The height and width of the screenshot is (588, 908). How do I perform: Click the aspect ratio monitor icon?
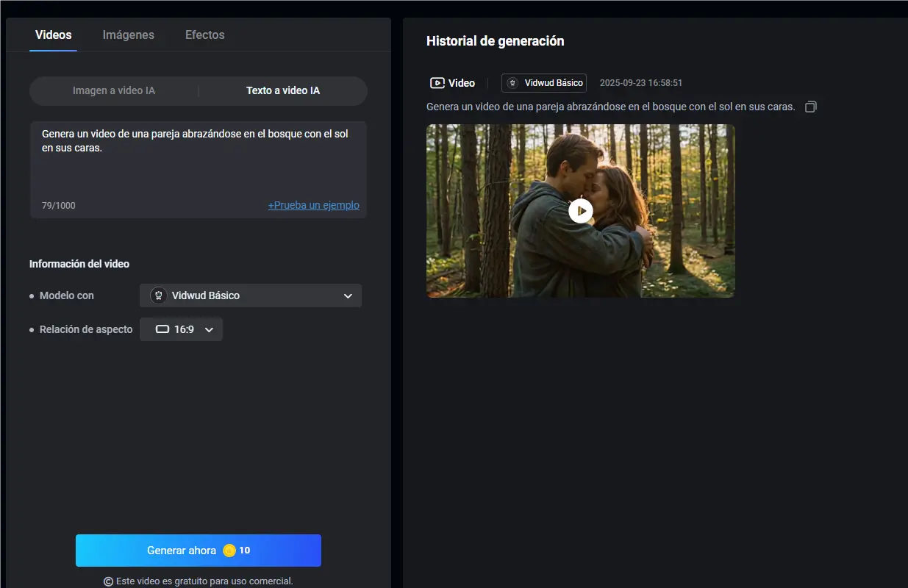[x=162, y=329]
